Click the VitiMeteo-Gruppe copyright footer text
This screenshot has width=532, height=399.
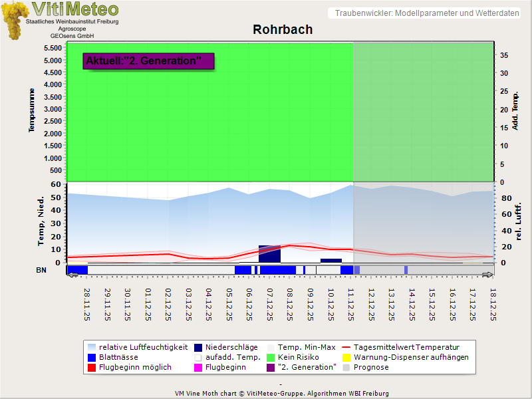pyautogui.click(x=282, y=393)
